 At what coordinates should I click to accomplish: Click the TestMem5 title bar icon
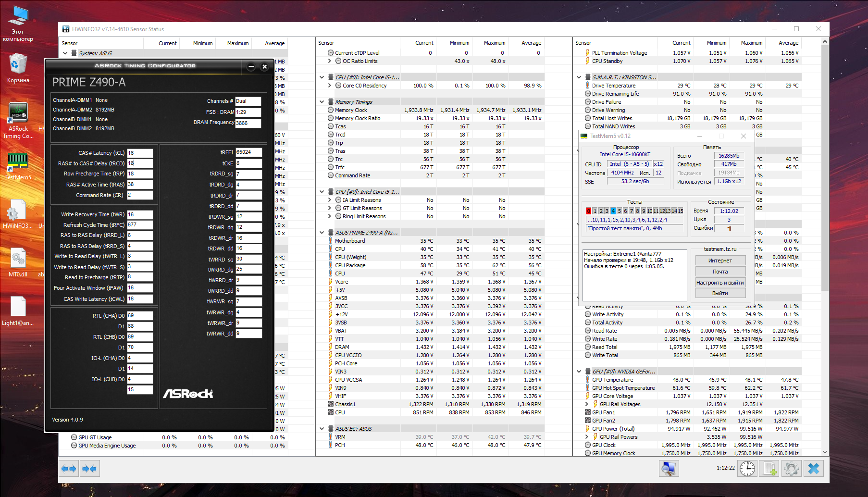coord(584,136)
